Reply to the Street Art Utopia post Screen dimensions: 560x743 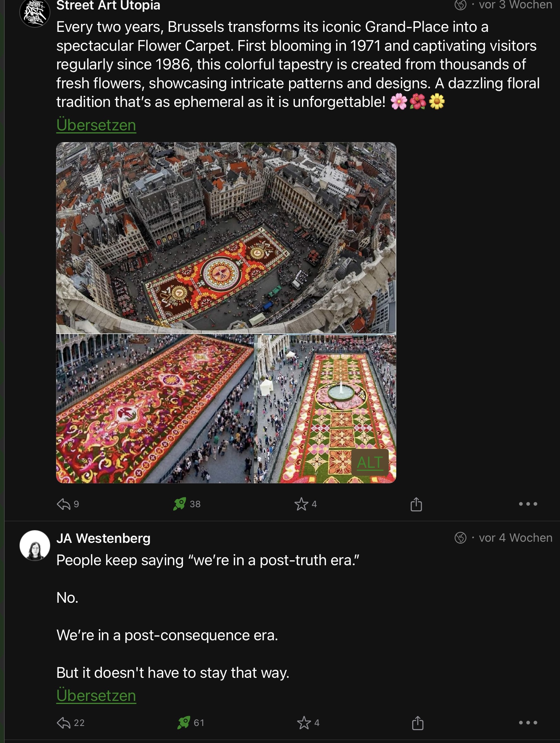[64, 504]
